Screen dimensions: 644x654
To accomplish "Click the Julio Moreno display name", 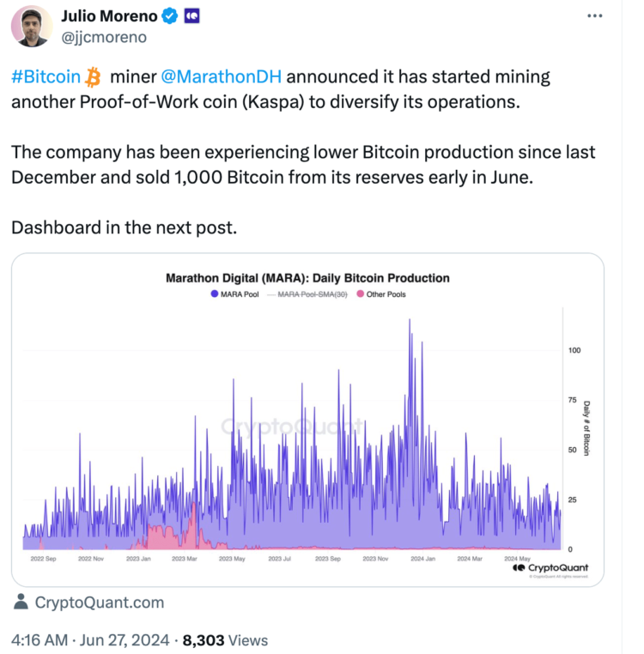I will tap(109, 16).
